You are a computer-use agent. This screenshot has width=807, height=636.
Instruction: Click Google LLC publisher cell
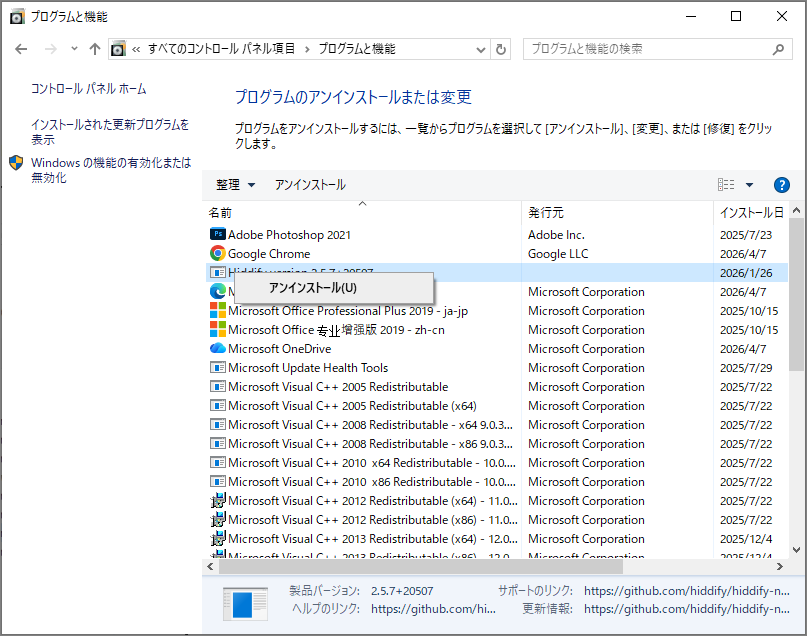coord(558,254)
